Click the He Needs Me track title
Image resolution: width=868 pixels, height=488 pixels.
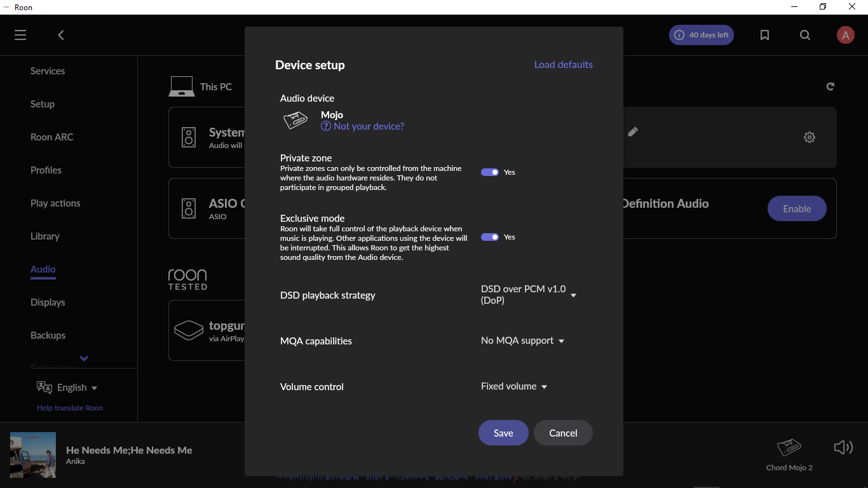pyautogui.click(x=129, y=450)
